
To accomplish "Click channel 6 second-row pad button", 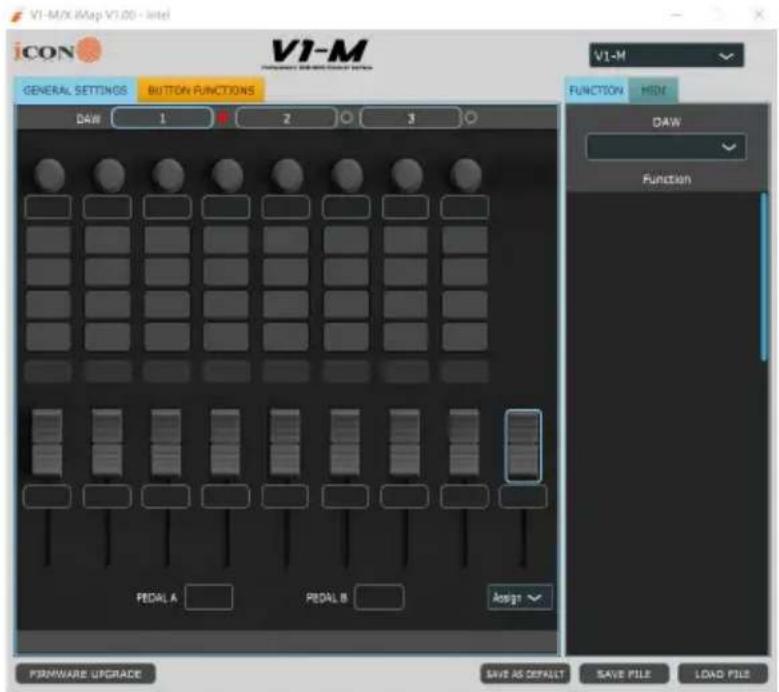I will click(x=346, y=272).
